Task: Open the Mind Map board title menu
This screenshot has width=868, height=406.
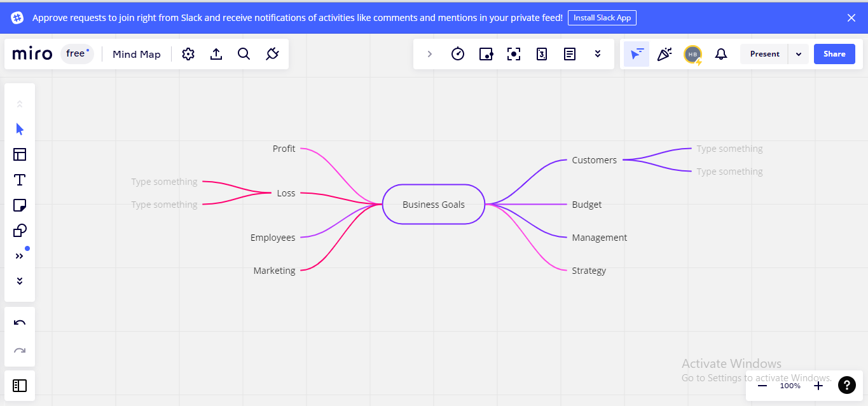Action: pos(136,54)
